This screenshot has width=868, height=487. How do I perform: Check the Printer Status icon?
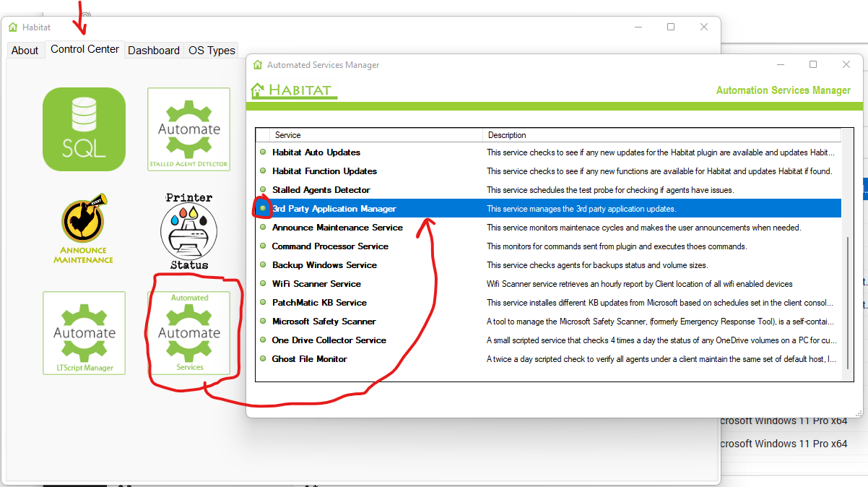[x=188, y=230]
